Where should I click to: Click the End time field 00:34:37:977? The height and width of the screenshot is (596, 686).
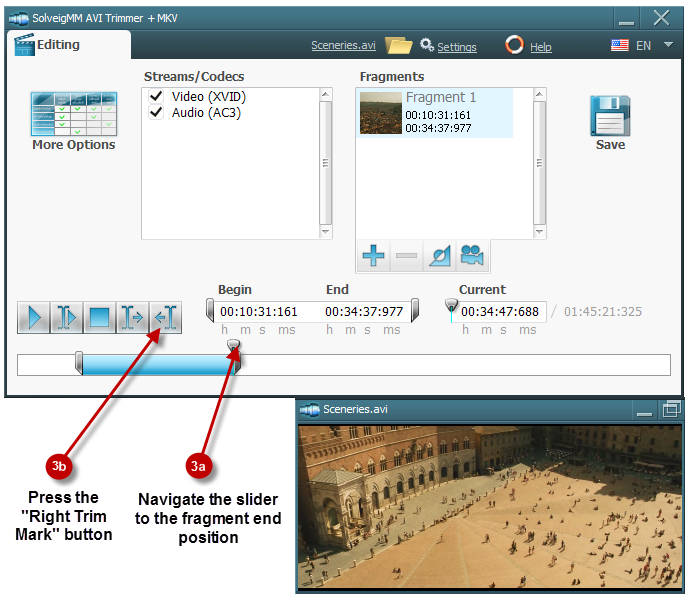pyautogui.click(x=364, y=312)
